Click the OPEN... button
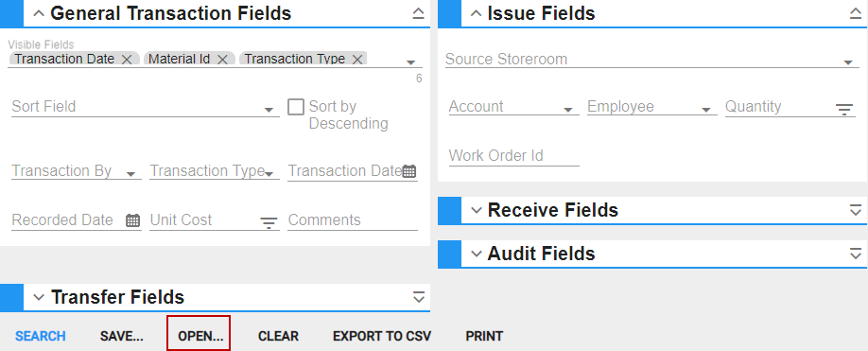Viewport: 868px width, 351px height. point(200,336)
